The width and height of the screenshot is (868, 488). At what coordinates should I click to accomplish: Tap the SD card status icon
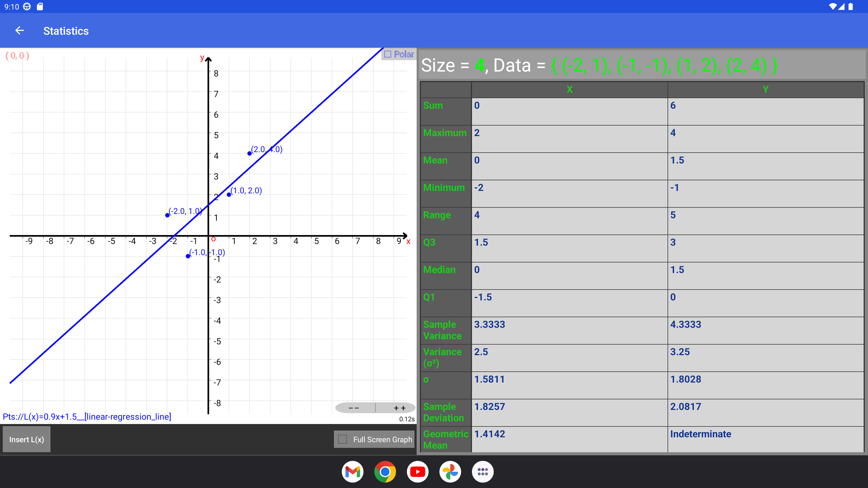[40, 7]
